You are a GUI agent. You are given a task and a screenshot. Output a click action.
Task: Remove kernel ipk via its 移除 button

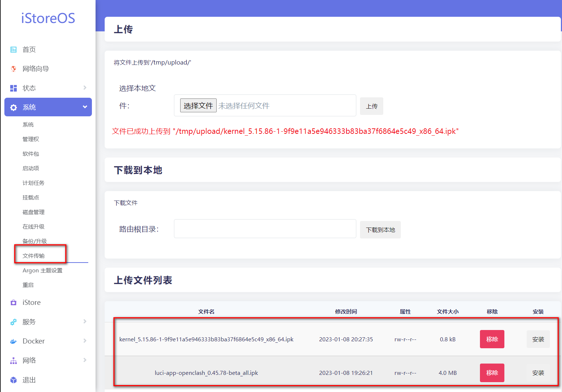click(x=492, y=339)
